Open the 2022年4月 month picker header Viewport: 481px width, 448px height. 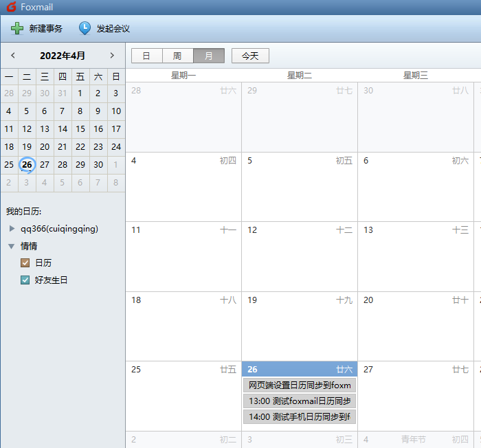63,55
